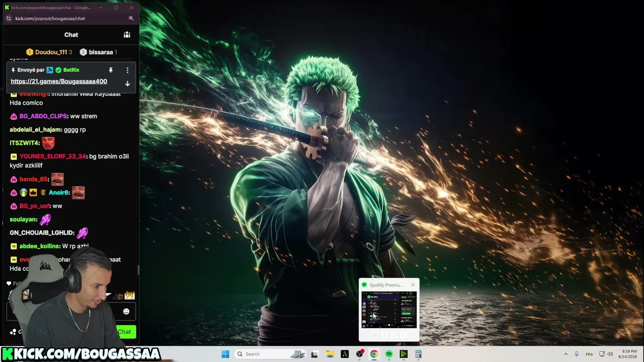The width and height of the screenshot is (644, 362).
Task: Open File Explorer from the taskbar
Action: [330, 354]
